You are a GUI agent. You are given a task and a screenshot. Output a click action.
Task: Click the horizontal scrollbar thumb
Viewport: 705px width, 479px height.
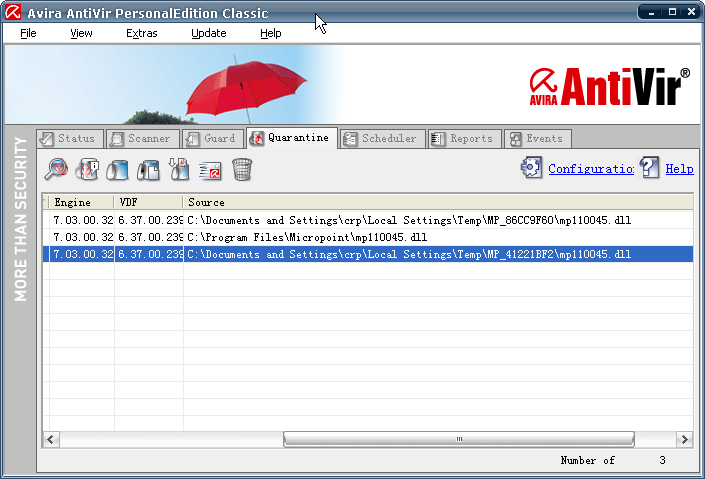click(459, 439)
